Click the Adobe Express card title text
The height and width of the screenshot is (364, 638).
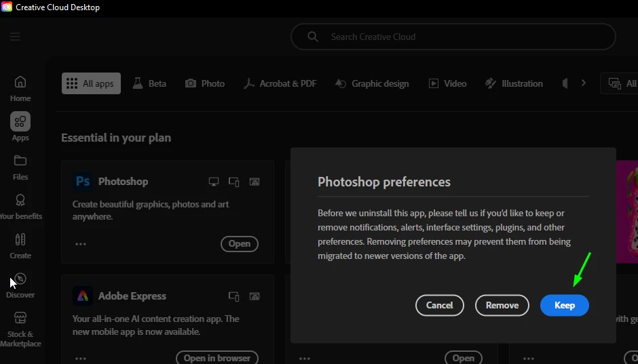(x=132, y=296)
